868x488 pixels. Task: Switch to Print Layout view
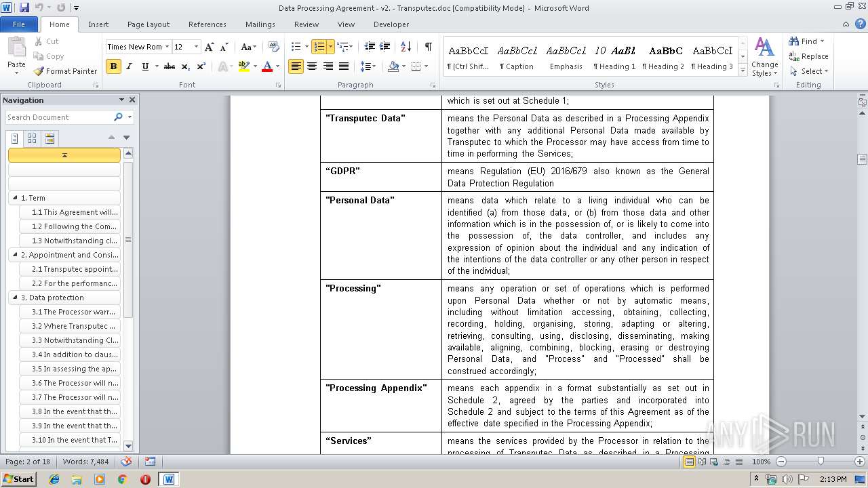(x=690, y=462)
